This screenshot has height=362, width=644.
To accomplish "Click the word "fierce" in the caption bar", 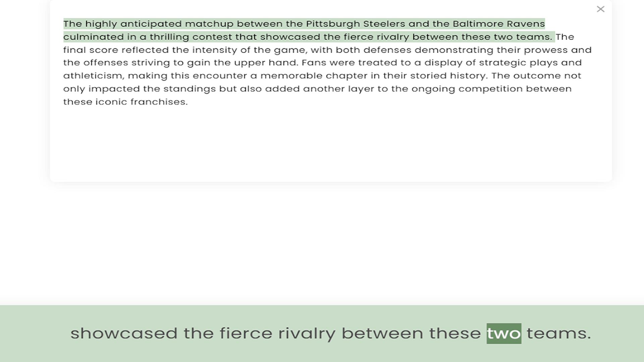I will click(246, 333).
